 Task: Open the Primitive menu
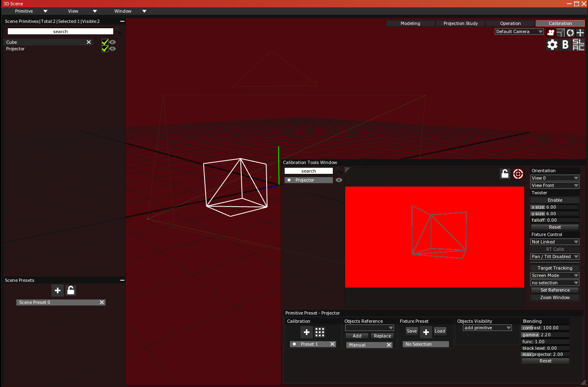(24, 11)
